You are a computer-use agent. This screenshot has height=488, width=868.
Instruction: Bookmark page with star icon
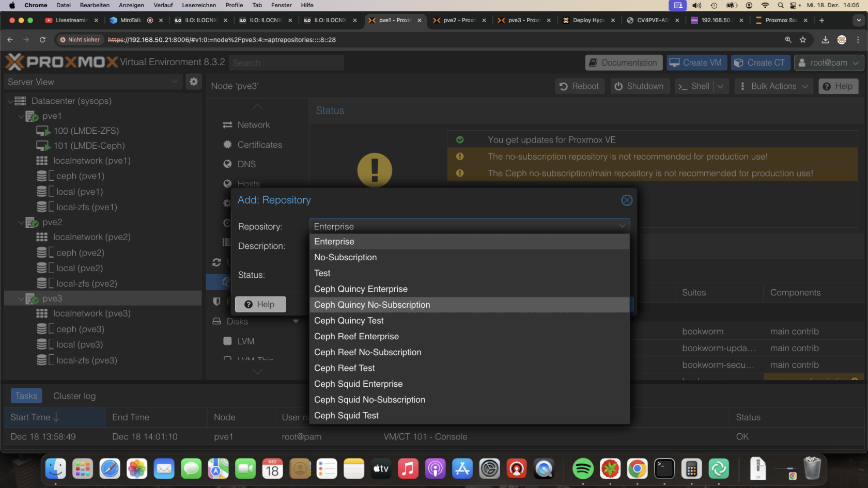pos(803,40)
